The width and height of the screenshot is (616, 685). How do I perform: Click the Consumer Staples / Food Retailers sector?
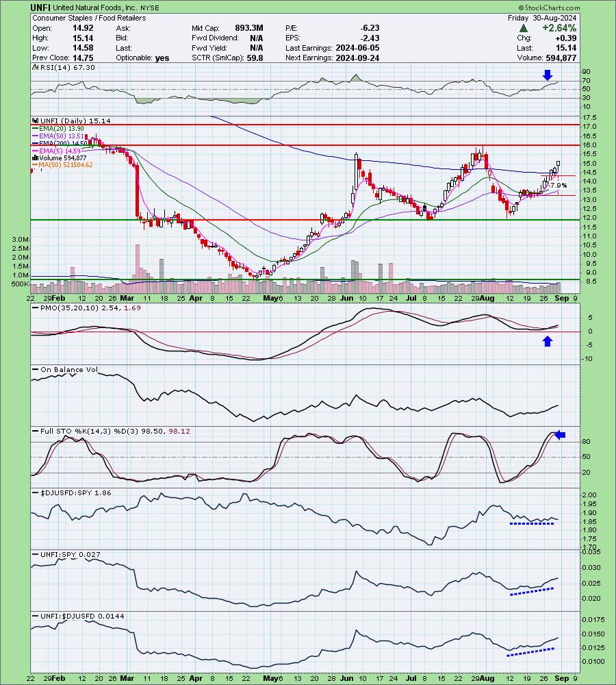pyautogui.click(x=89, y=18)
